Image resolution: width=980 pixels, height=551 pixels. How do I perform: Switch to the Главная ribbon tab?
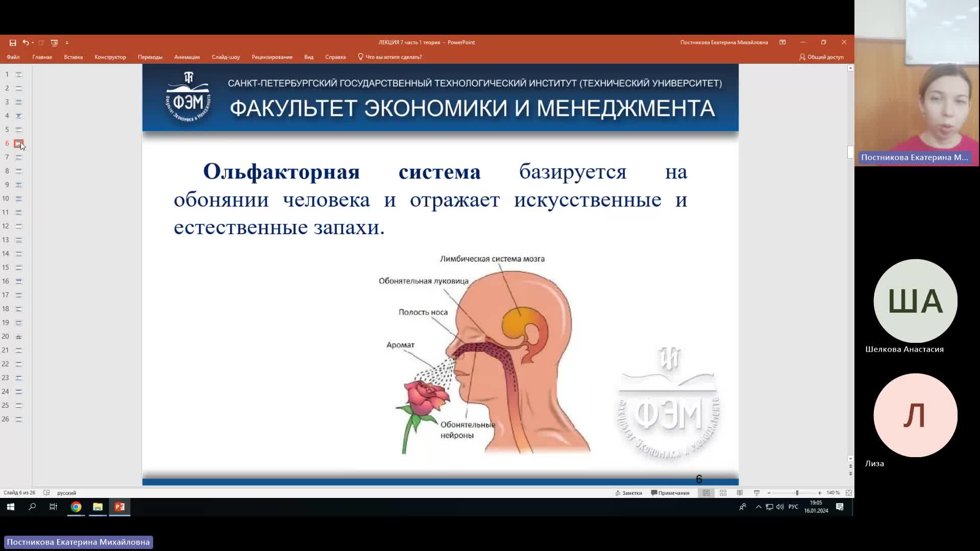click(x=42, y=57)
